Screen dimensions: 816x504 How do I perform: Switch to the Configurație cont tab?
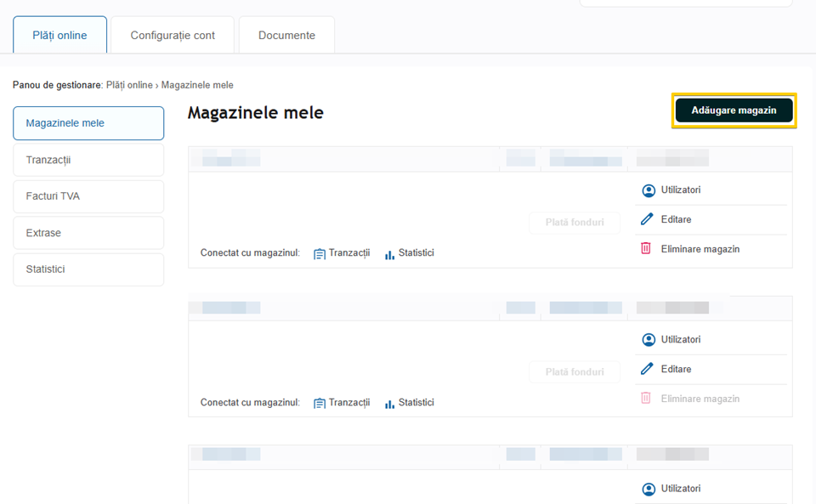click(x=173, y=36)
